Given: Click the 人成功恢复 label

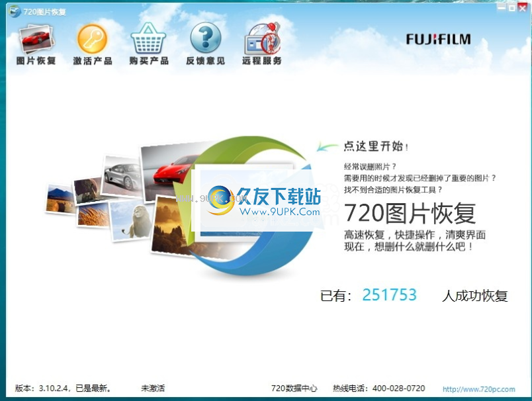Looking at the screenshot, I should [474, 296].
